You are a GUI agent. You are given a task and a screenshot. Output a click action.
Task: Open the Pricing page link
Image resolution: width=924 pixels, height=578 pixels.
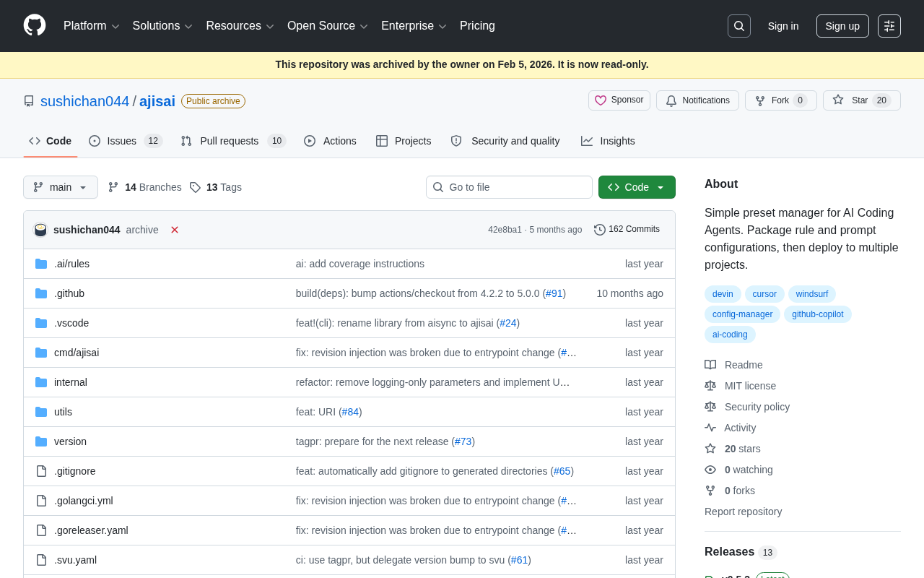point(477,26)
